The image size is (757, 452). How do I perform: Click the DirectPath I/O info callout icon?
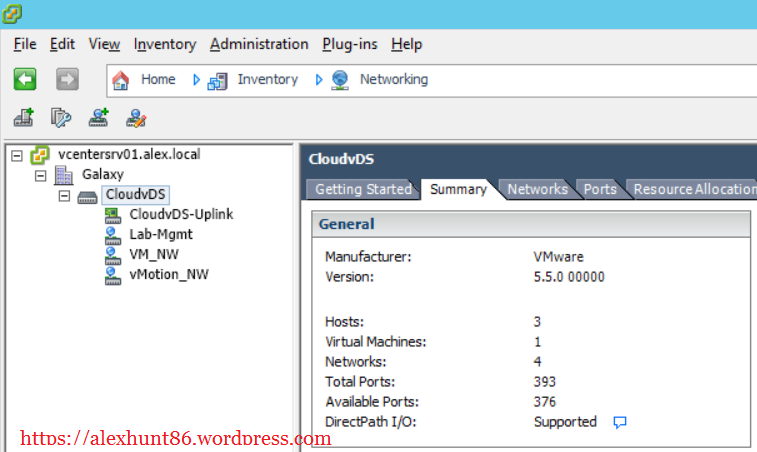coord(620,423)
